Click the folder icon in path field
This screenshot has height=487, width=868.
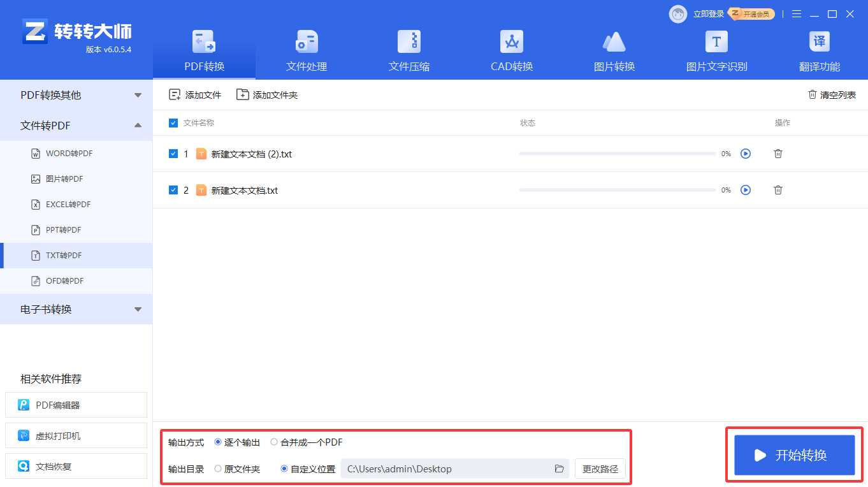coord(560,469)
